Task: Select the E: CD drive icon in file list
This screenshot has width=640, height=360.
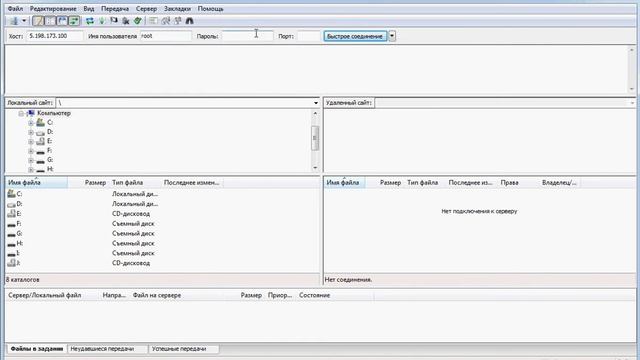Action: click(x=11, y=213)
